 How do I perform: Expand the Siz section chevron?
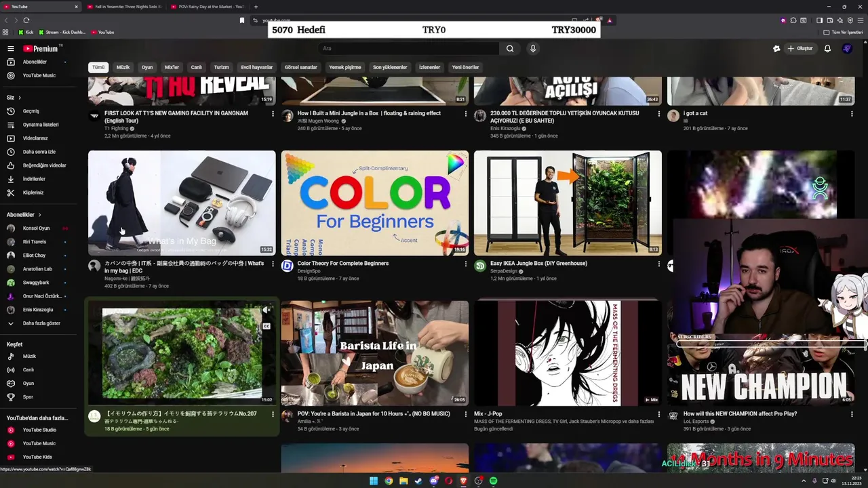click(20, 98)
